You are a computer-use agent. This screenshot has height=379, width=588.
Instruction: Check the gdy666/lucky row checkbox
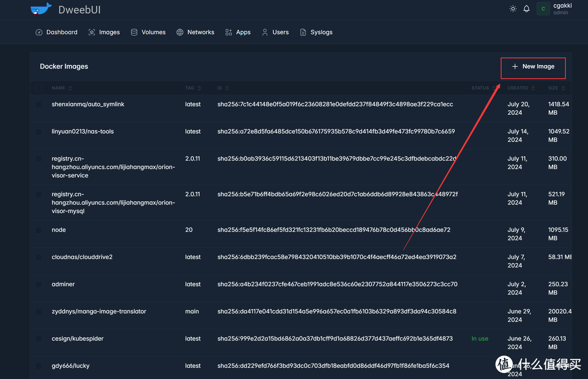tap(38, 366)
